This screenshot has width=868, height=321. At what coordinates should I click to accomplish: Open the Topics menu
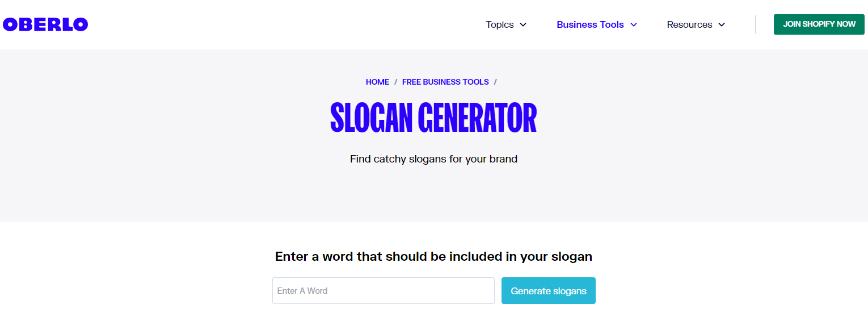[x=499, y=24]
